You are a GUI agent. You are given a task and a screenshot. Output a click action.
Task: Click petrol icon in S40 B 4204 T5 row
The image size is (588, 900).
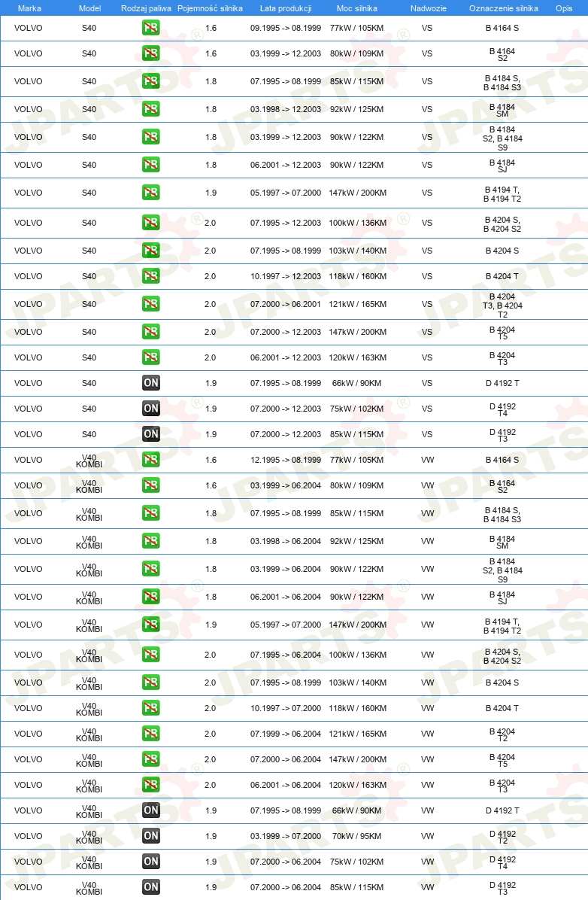pos(151,332)
